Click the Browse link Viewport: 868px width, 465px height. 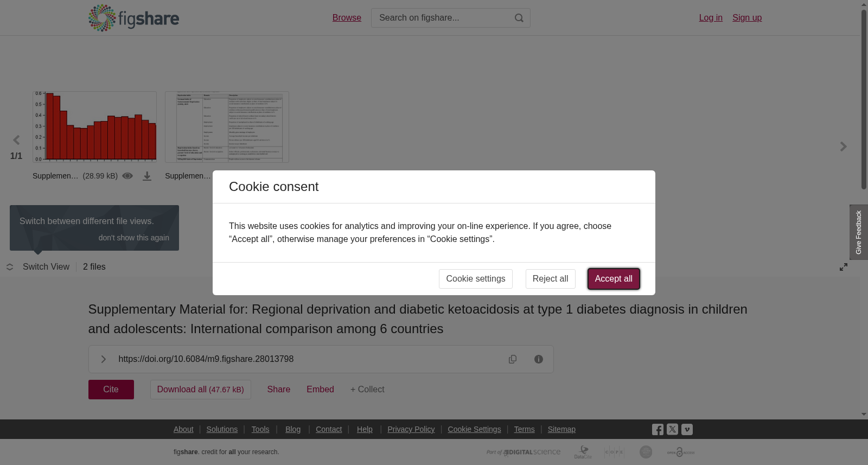(x=347, y=18)
